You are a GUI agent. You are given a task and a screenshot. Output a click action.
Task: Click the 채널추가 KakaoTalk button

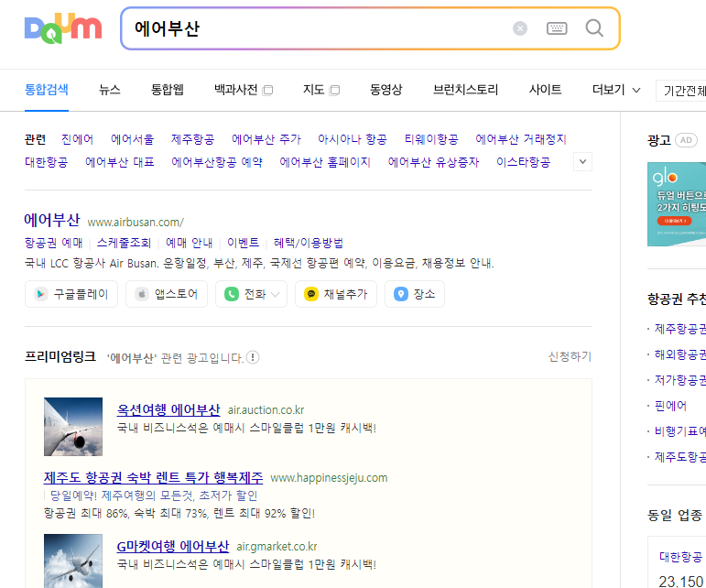pos(336,294)
